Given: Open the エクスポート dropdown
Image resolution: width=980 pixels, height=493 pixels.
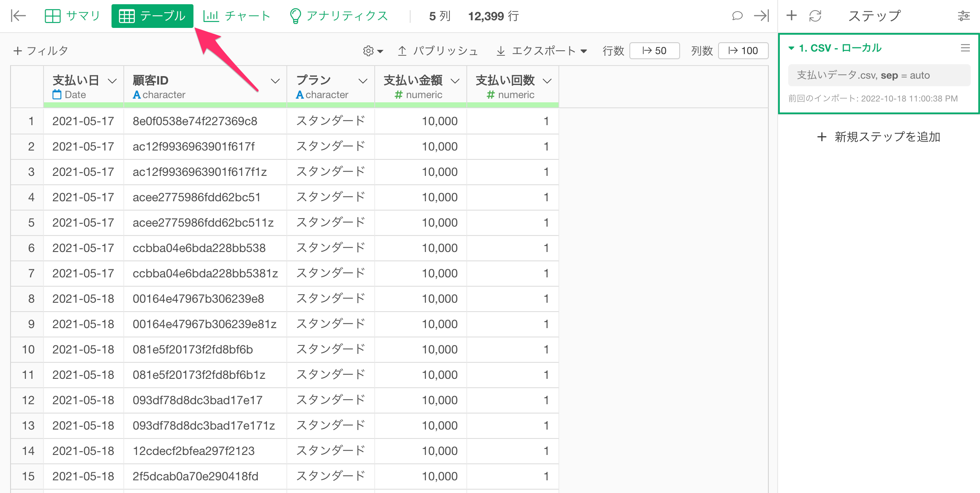Looking at the screenshot, I should point(542,51).
